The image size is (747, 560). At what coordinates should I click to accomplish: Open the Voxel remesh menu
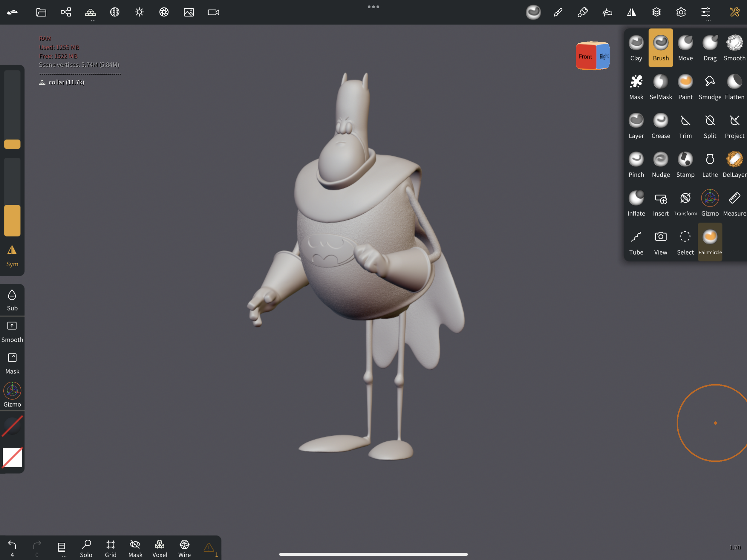(x=160, y=549)
